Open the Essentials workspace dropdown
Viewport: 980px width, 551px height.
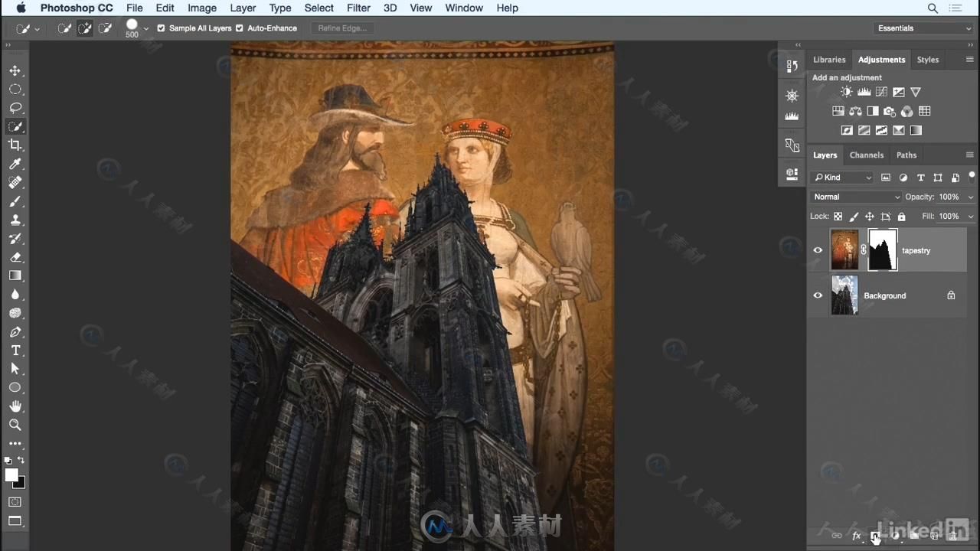click(x=924, y=28)
